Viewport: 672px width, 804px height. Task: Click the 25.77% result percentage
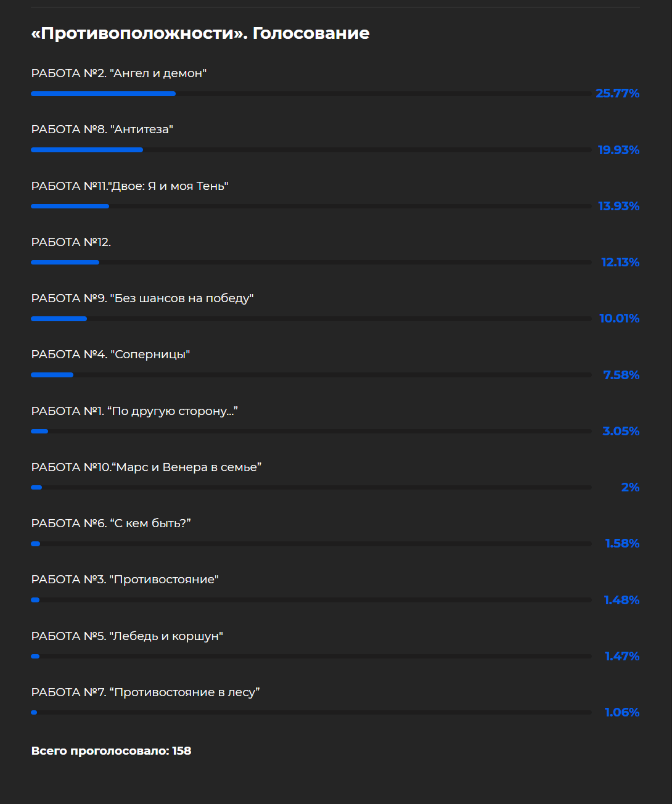(617, 93)
